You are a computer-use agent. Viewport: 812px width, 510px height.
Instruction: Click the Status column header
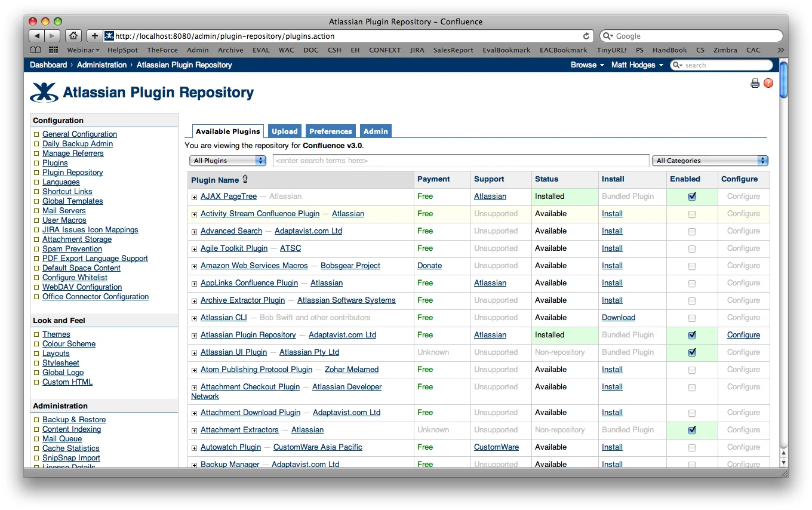coord(546,179)
